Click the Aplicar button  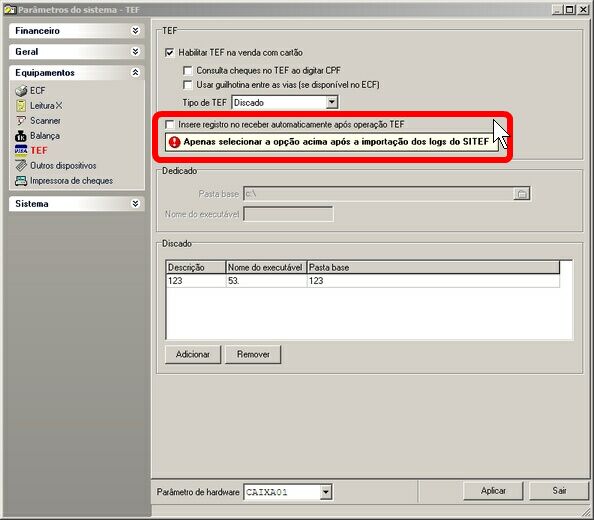click(493, 491)
